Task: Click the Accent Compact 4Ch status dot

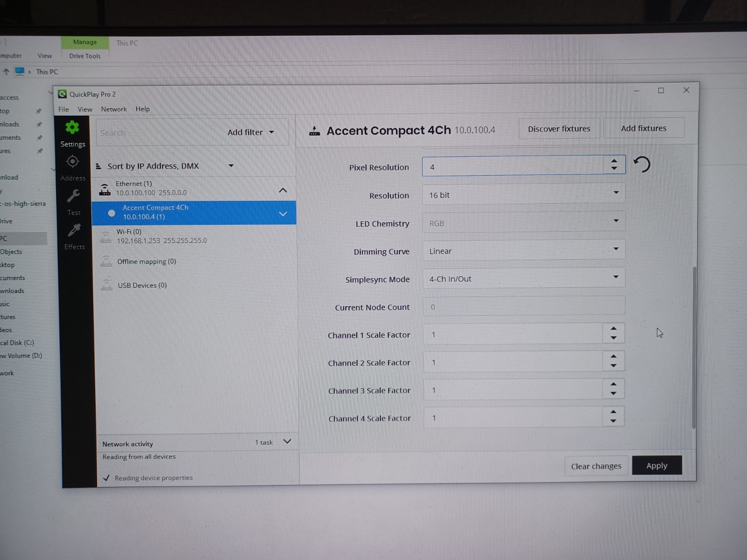Action: coord(112,213)
